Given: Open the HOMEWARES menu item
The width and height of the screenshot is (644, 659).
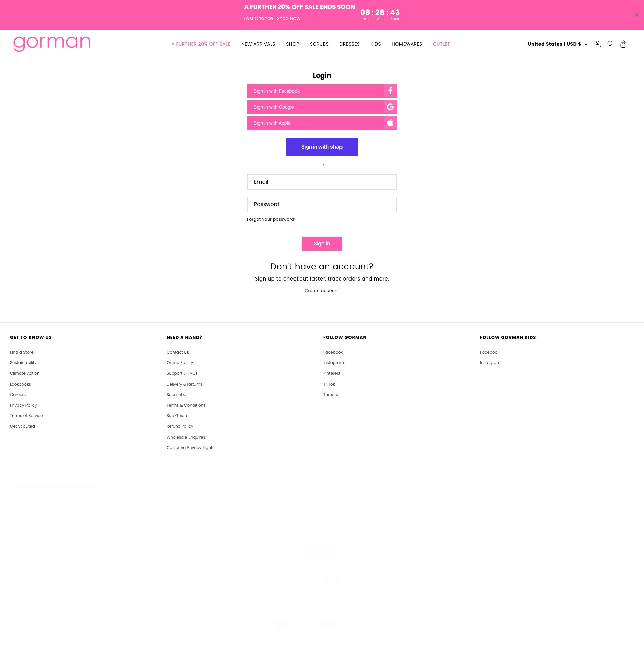Looking at the screenshot, I should (407, 44).
